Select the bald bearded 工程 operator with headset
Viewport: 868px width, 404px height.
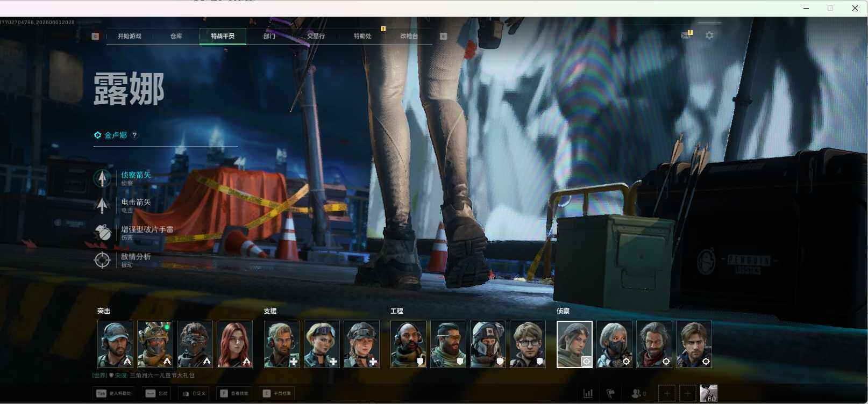(408, 344)
